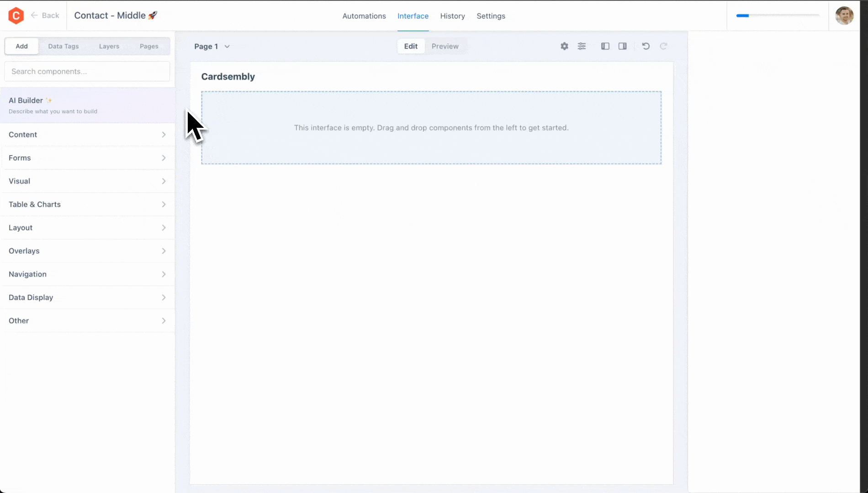Open the Page 1 dropdown
This screenshot has width=868, height=493.
tap(212, 46)
